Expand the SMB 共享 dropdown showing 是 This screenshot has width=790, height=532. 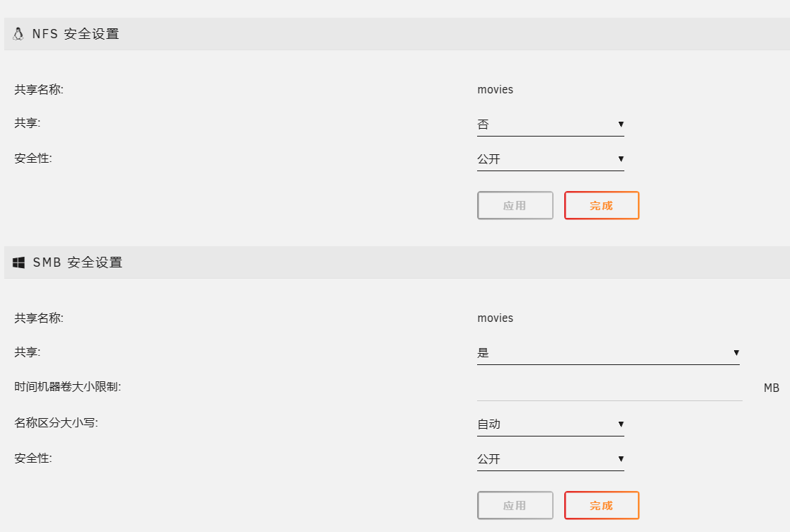tap(607, 353)
